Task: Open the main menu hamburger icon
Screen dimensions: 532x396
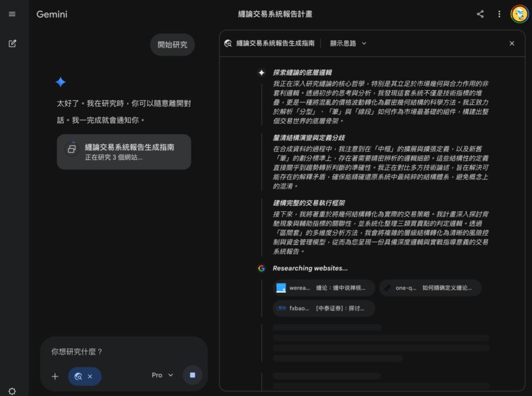Action: [12, 14]
